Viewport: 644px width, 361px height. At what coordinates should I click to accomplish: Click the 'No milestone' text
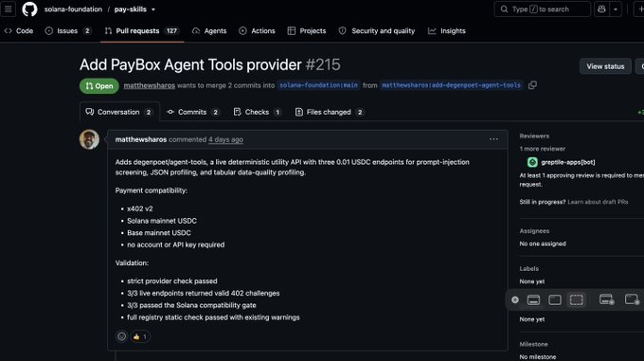point(538,357)
